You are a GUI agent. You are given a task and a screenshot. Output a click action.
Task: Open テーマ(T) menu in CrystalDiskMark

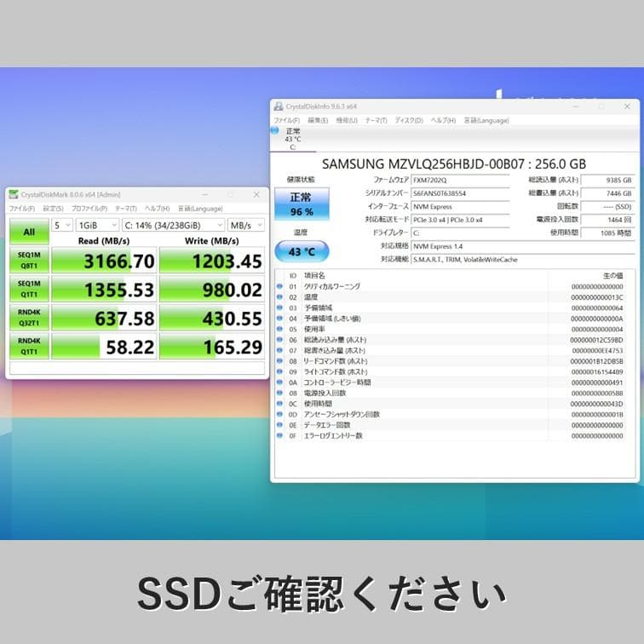point(126,209)
